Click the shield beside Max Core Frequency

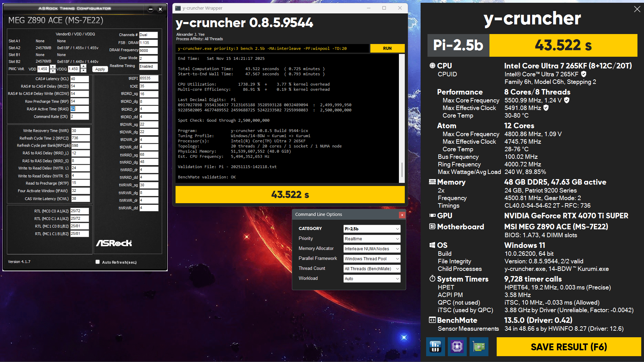pos(567,100)
